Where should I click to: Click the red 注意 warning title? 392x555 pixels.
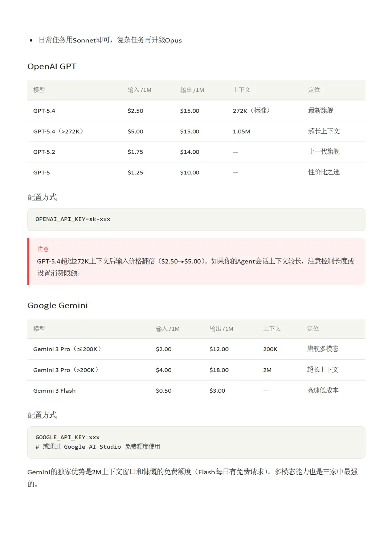tap(43, 249)
